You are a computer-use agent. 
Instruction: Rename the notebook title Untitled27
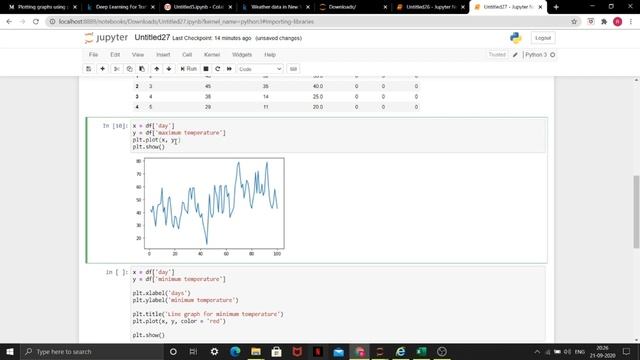(x=152, y=38)
